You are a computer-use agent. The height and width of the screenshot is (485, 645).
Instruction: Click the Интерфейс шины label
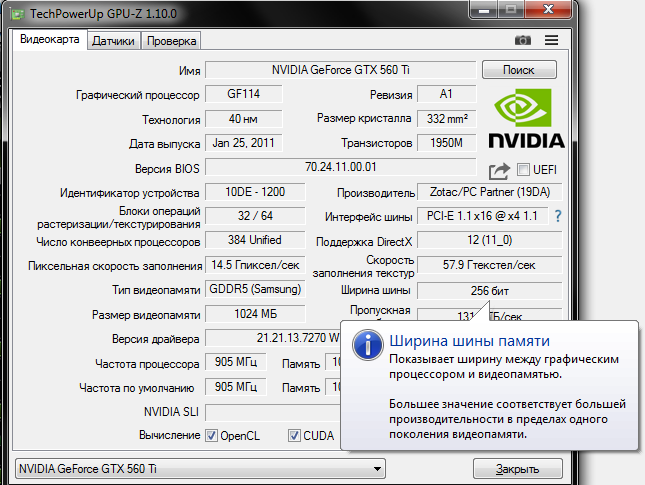pyautogui.click(x=369, y=217)
